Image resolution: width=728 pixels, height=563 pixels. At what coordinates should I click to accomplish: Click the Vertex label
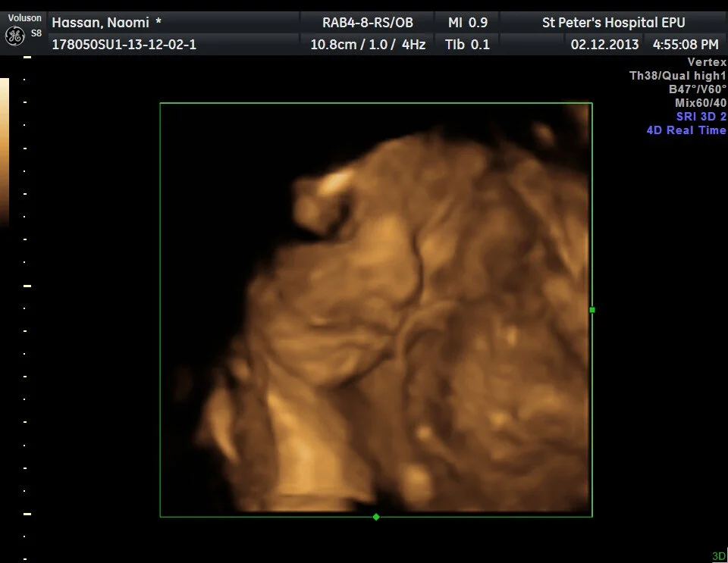[x=707, y=61]
